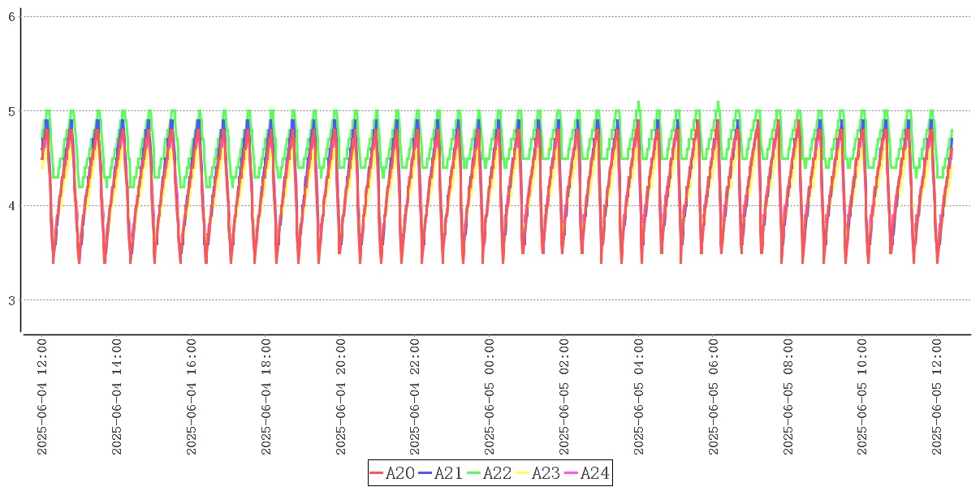Click the y-axis value 6 label
The height and width of the screenshot is (487, 980).
tap(12, 16)
